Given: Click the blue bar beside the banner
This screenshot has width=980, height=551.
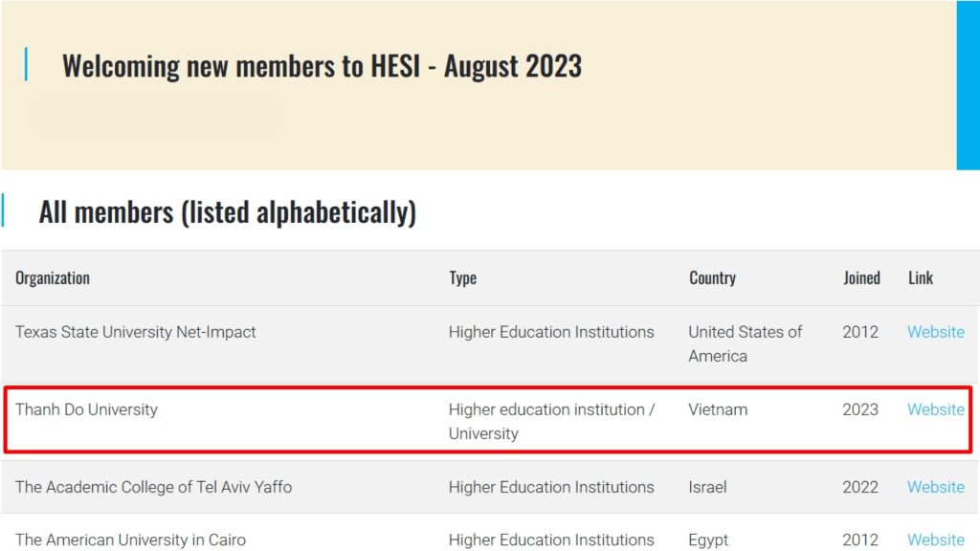Looking at the screenshot, I should click(969, 85).
